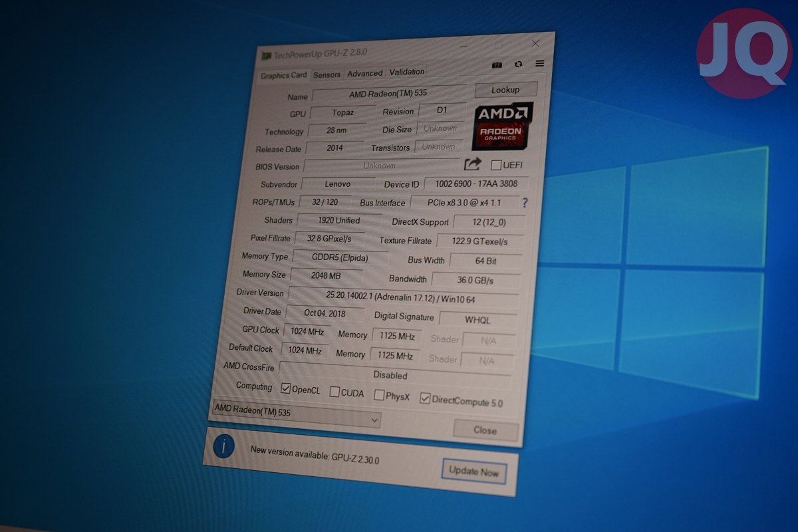The width and height of the screenshot is (798, 532).
Task: Toggle the PhysX checkbox
Action: click(x=379, y=396)
